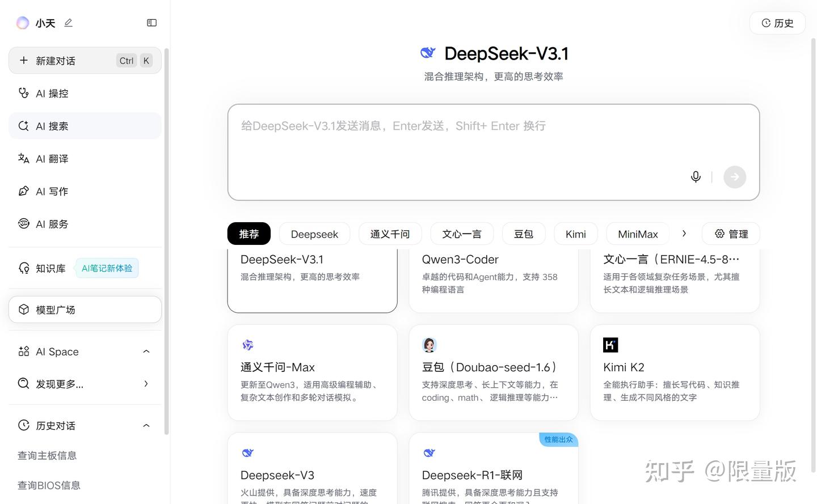Click the Deepseek-R1-联网 whale icon
This screenshot has width=817, height=504.
429,452
